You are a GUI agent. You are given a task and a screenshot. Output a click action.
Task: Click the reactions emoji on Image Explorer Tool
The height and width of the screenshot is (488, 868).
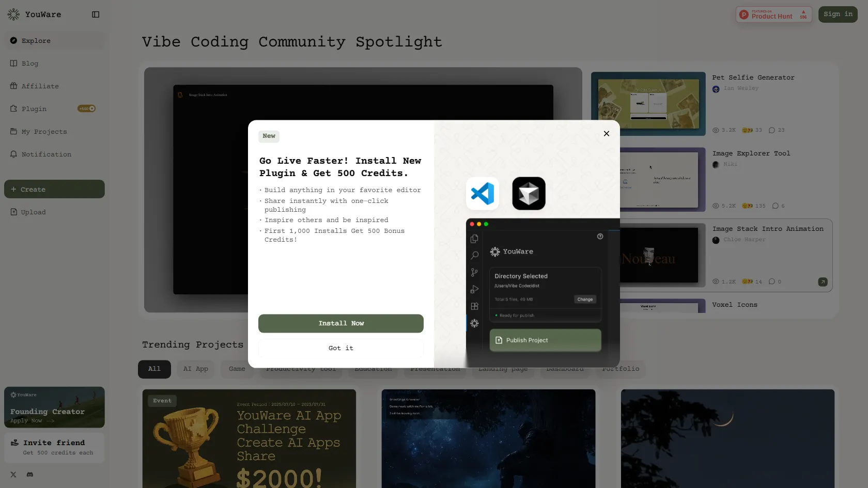pyautogui.click(x=747, y=206)
